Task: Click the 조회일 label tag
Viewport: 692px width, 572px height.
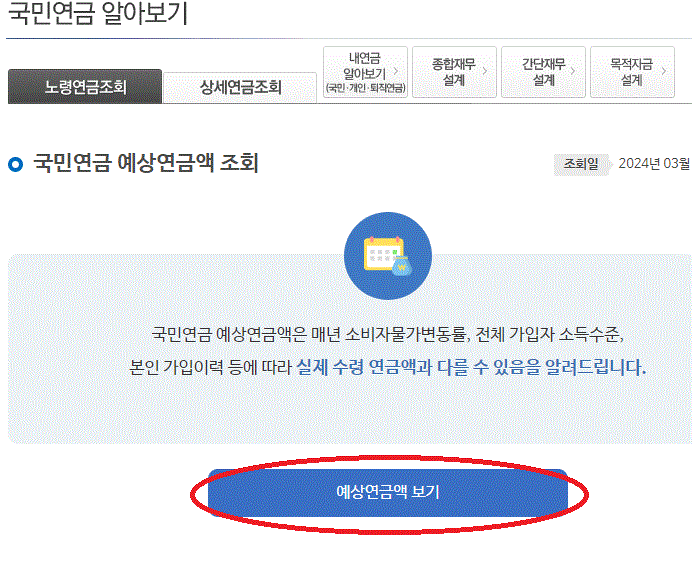Action: click(581, 164)
